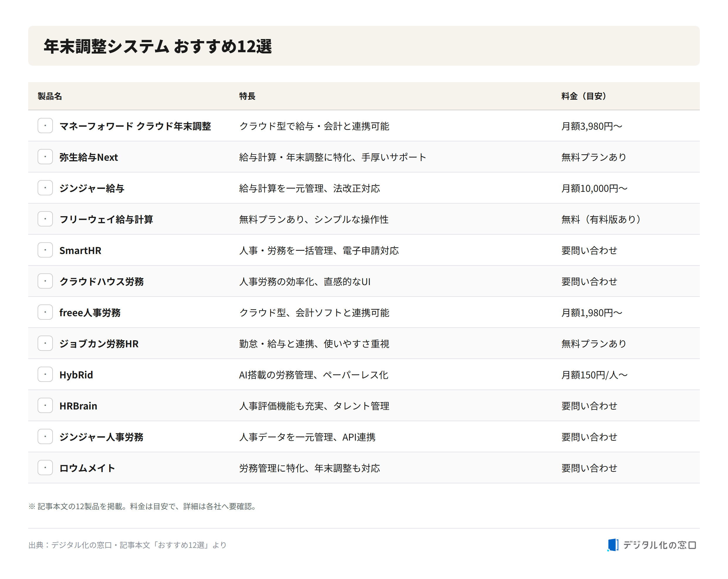Click the title 年末調整システム おすすめ12選
Screen dimensions: 728x579
tap(158, 46)
